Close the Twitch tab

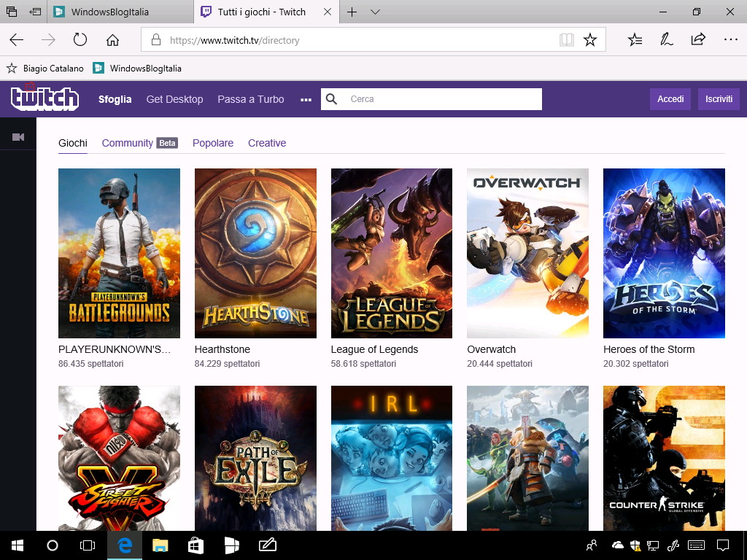[328, 12]
